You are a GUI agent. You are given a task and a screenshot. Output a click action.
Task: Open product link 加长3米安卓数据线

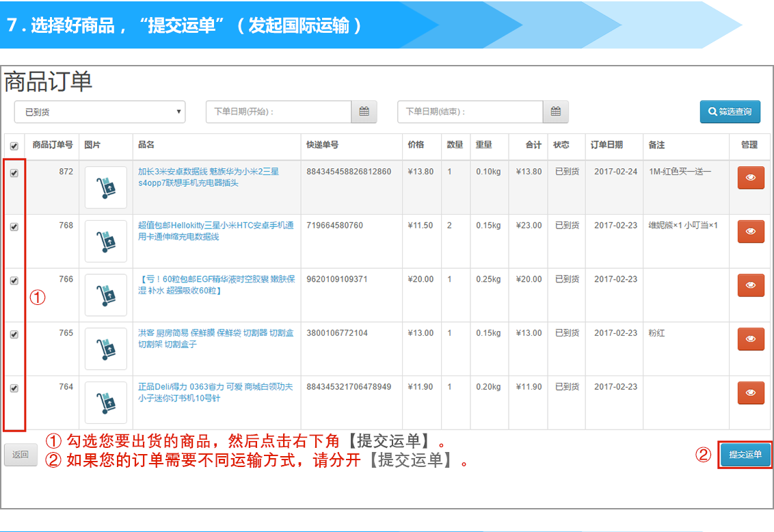209,177
